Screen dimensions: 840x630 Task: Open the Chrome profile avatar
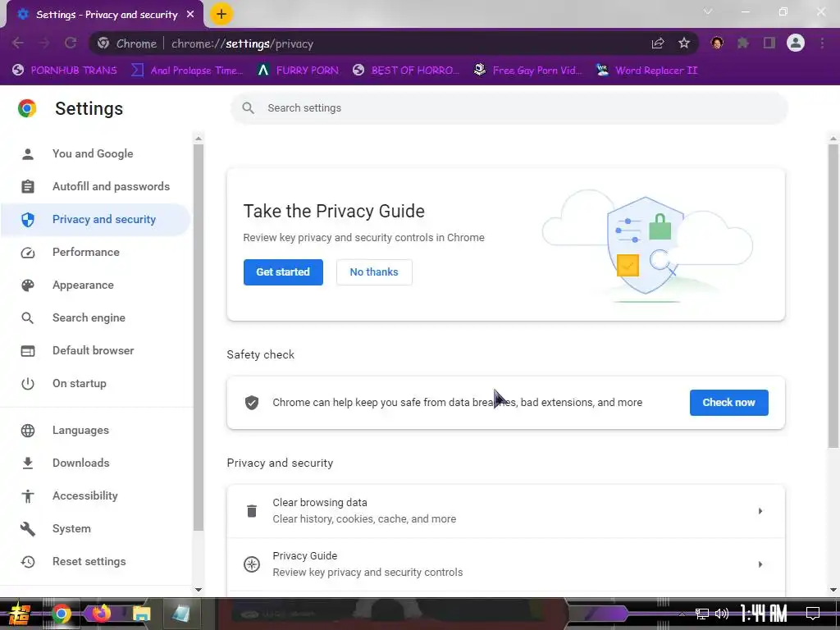(796, 43)
